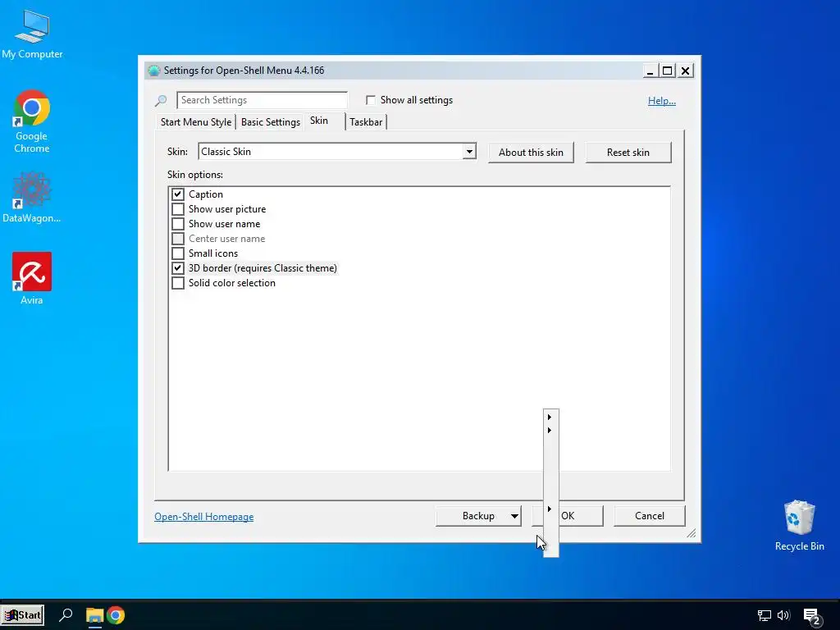The width and height of the screenshot is (840, 630).
Task: Open taskbar search magnifier
Action: 66,614
